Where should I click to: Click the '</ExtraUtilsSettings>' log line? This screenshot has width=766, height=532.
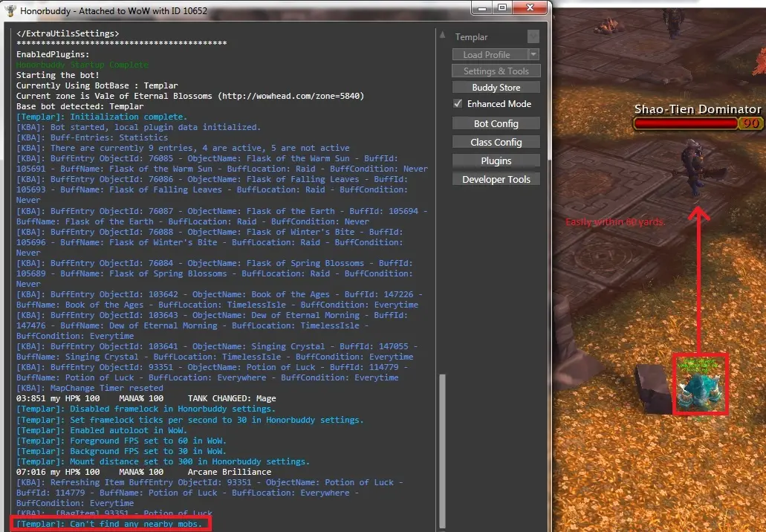pos(68,33)
